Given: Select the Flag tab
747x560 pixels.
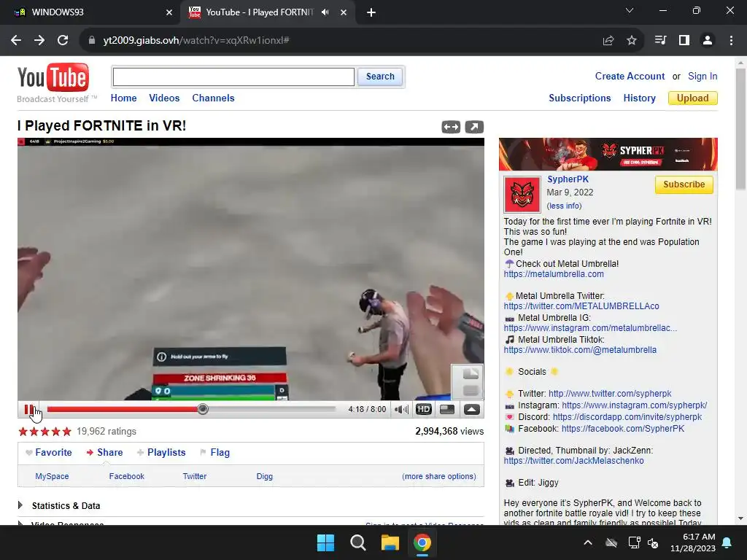Looking at the screenshot, I should coord(215,453).
